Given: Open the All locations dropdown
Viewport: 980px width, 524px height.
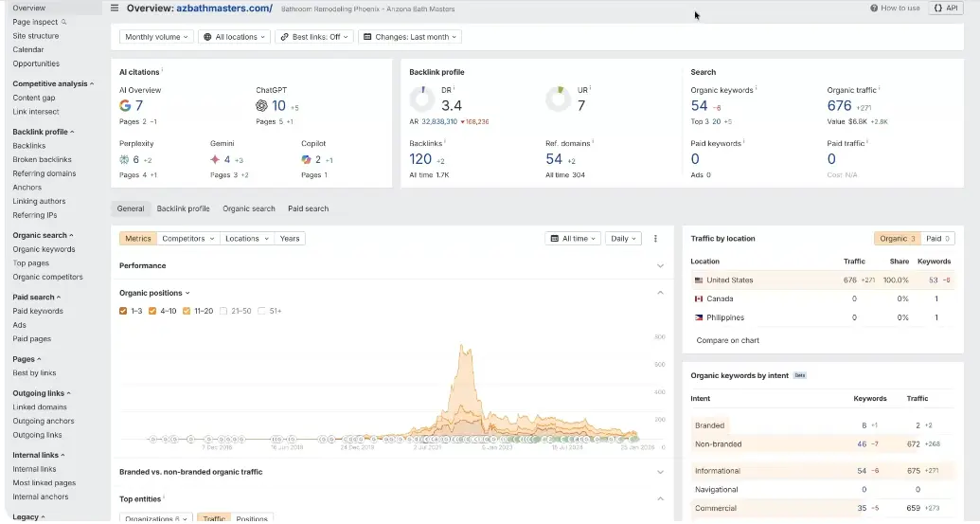Looking at the screenshot, I should (x=235, y=37).
